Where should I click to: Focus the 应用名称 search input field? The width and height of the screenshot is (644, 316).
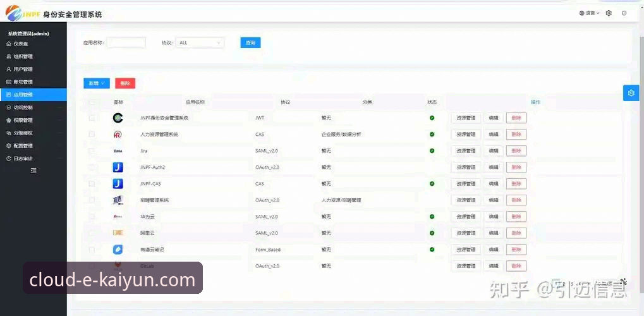pos(126,43)
